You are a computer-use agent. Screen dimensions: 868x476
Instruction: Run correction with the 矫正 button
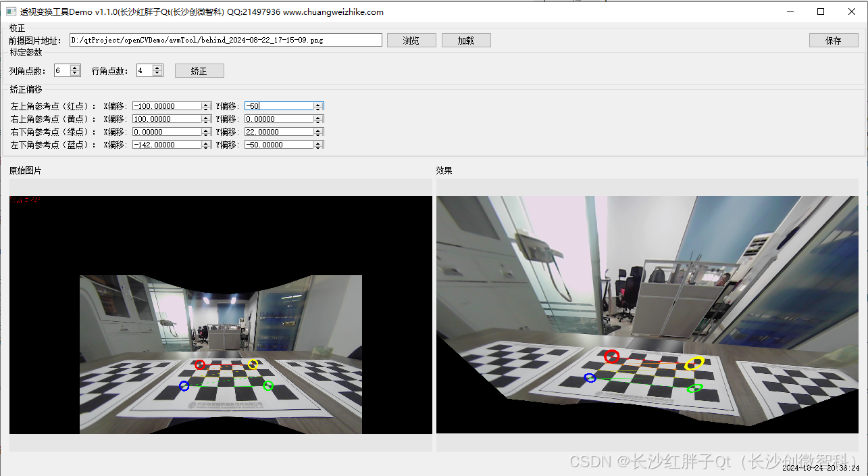[199, 71]
